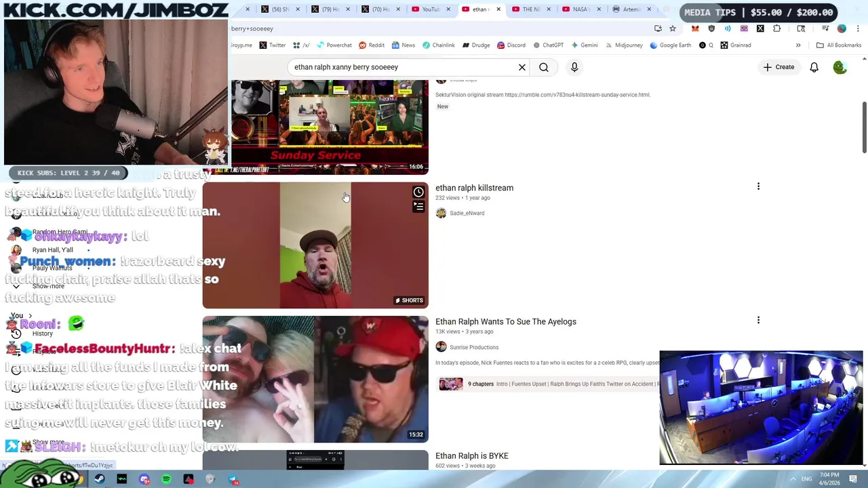Open the Telegram taskbar icon

tap(233, 479)
